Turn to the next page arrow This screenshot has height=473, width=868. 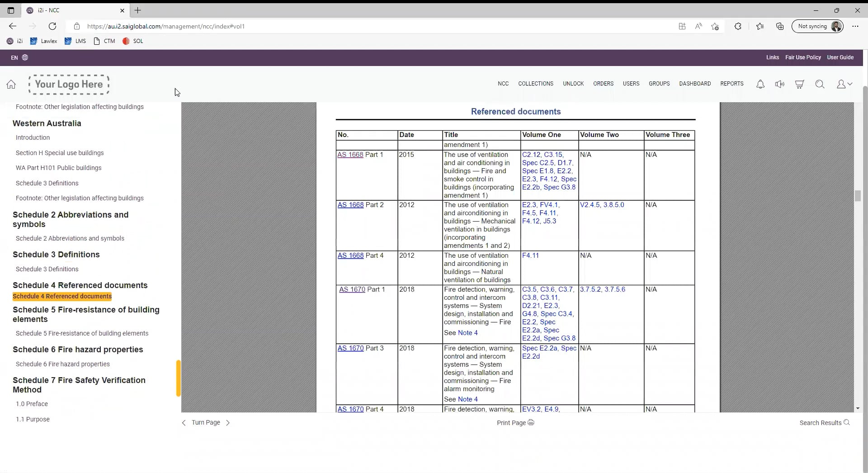tap(228, 423)
